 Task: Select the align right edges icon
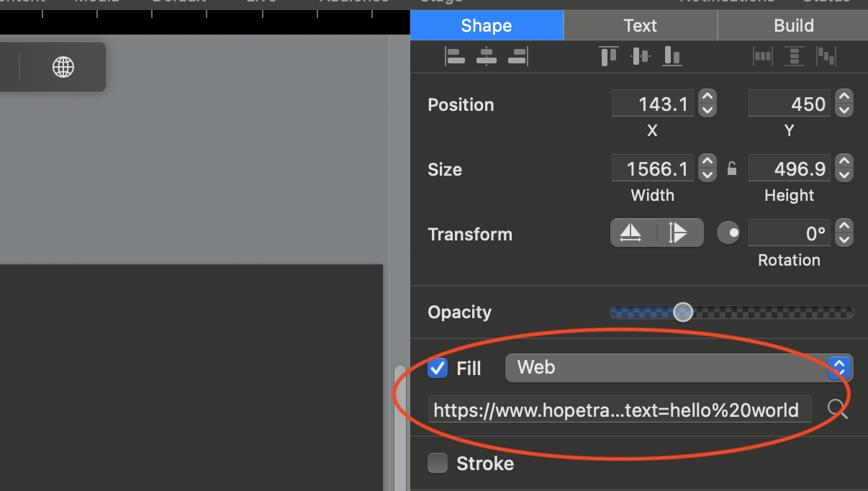click(x=517, y=56)
